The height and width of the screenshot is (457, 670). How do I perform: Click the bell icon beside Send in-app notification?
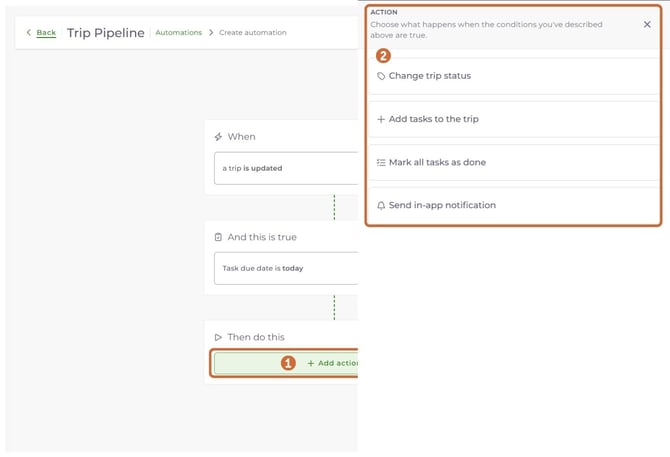pyautogui.click(x=381, y=205)
